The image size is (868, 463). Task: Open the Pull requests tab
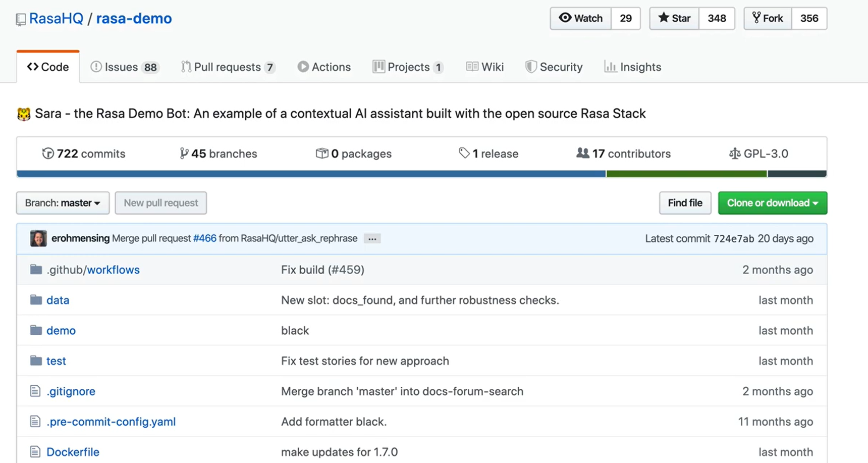pos(228,67)
